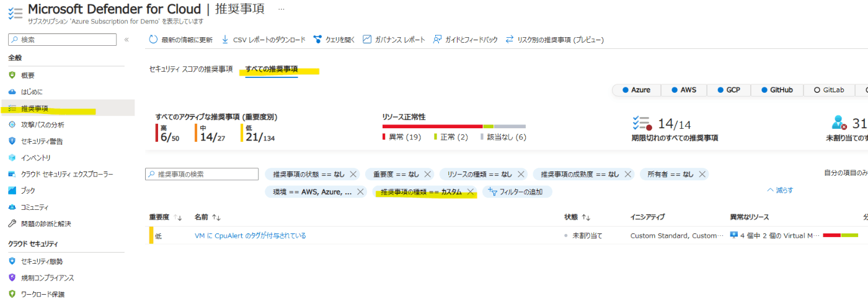Click the ガバナンス レポート chart icon
The height and width of the screenshot is (304, 868).
tap(367, 40)
